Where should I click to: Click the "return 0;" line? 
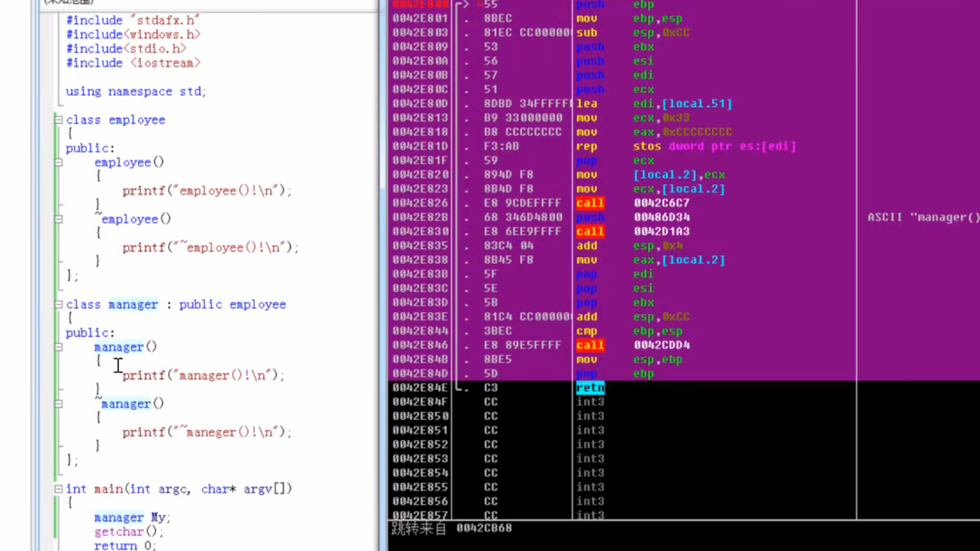click(x=126, y=546)
